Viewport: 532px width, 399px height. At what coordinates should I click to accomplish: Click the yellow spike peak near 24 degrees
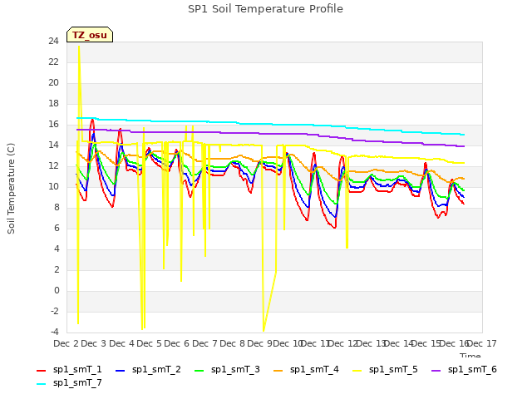(79, 47)
